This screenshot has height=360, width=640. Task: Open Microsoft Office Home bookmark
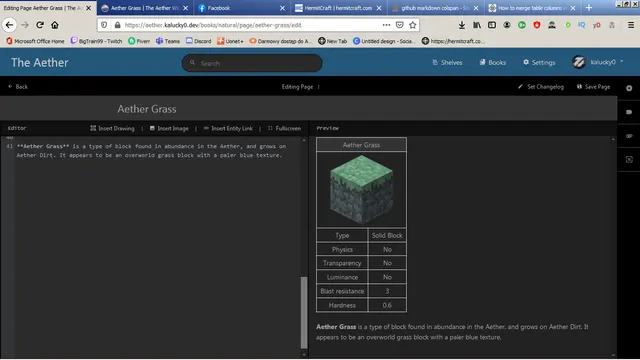coord(35,41)
